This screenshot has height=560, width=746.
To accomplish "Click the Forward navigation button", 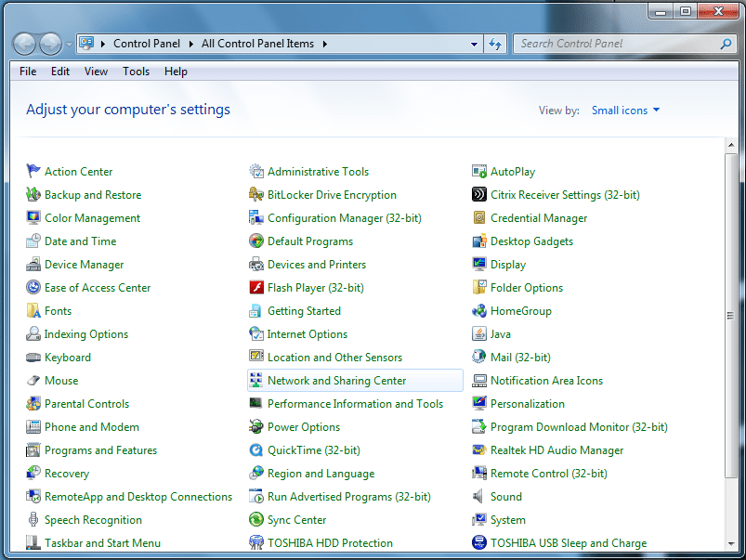I will (x=50, y=45).
